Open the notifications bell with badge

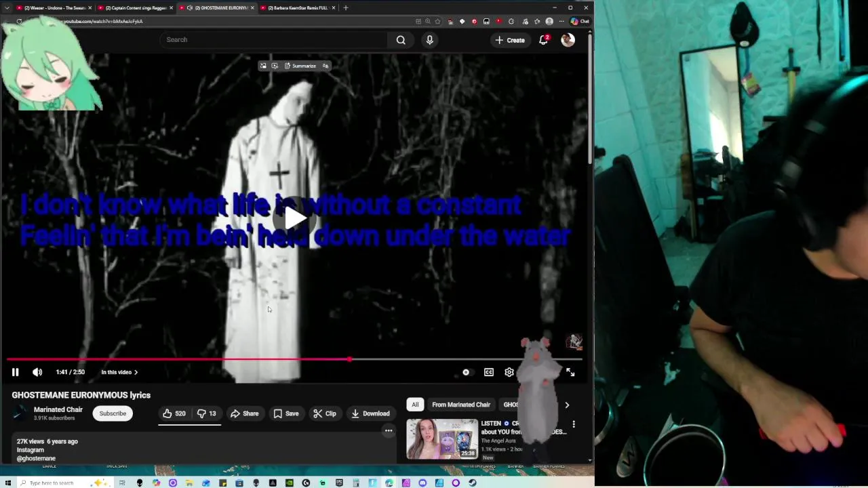point(544,40)
